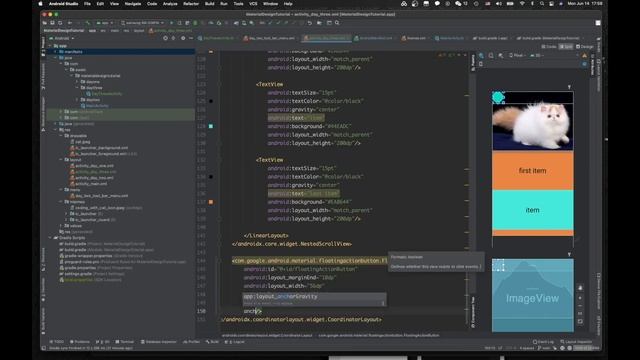Open the app run configuration dropdown
640x360 pixels.
click(x=105, y=23)
